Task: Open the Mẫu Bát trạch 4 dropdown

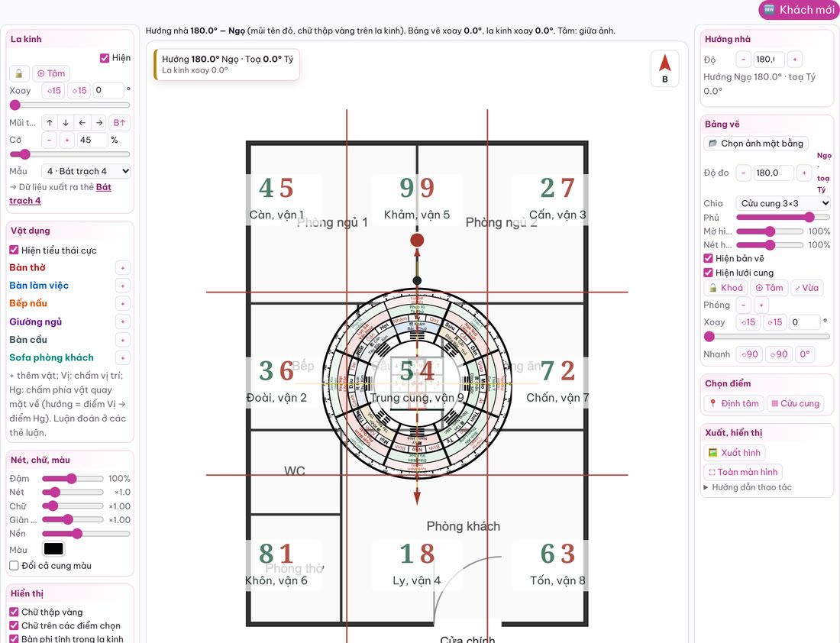Action: tap(86, 172)
